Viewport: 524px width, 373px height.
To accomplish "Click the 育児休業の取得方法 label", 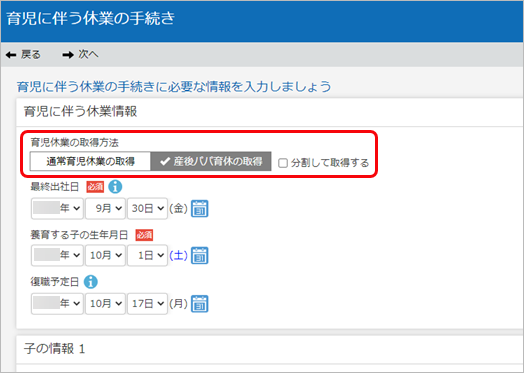I will click(75, 143).
